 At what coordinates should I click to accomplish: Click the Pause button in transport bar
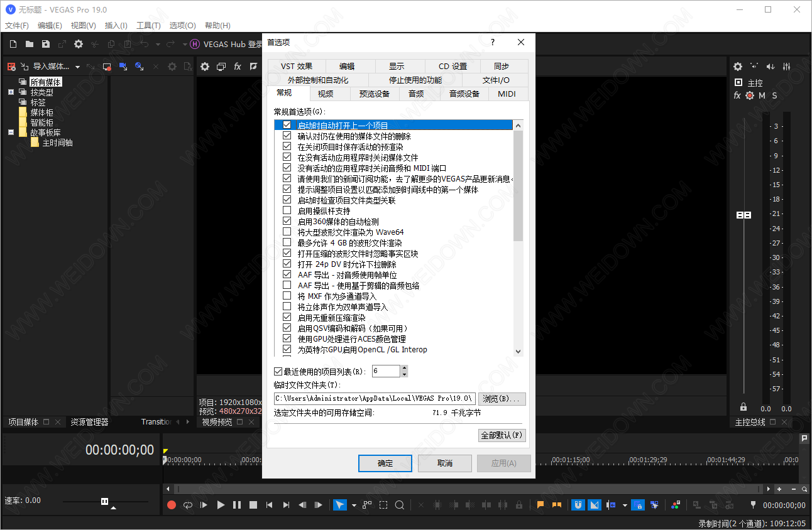coord(237,505)
